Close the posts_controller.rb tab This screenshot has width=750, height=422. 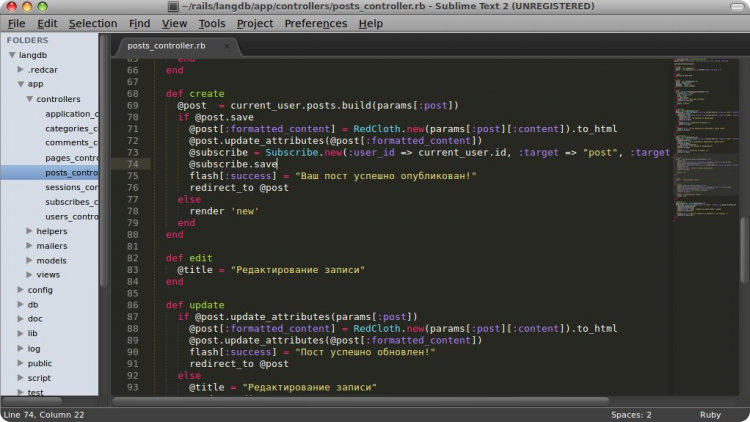227,46
